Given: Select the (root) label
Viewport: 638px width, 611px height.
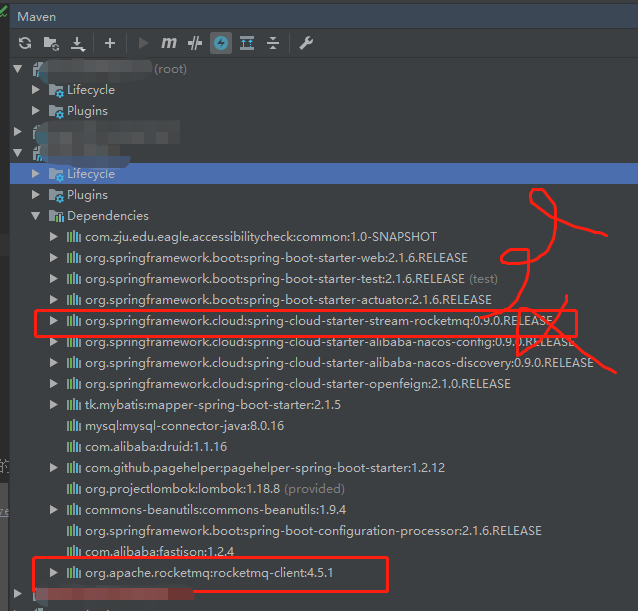Looking at the screenshot, I should coord(170,69).
